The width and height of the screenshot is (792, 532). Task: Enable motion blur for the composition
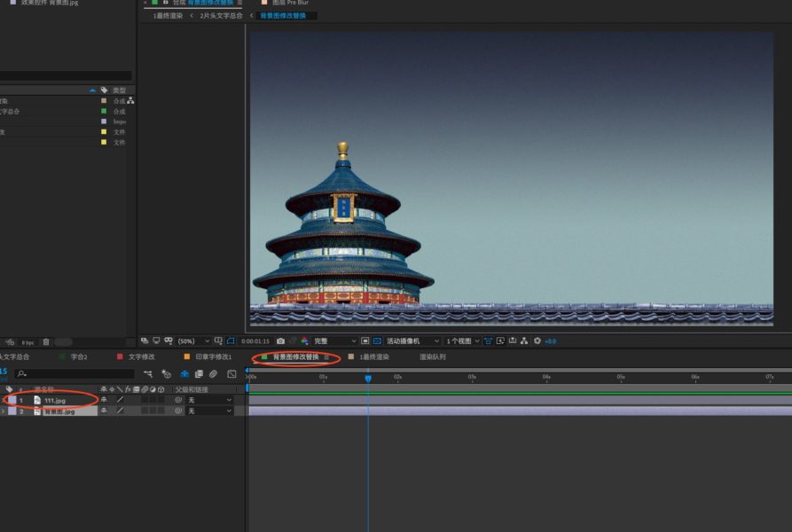point(213,374)
